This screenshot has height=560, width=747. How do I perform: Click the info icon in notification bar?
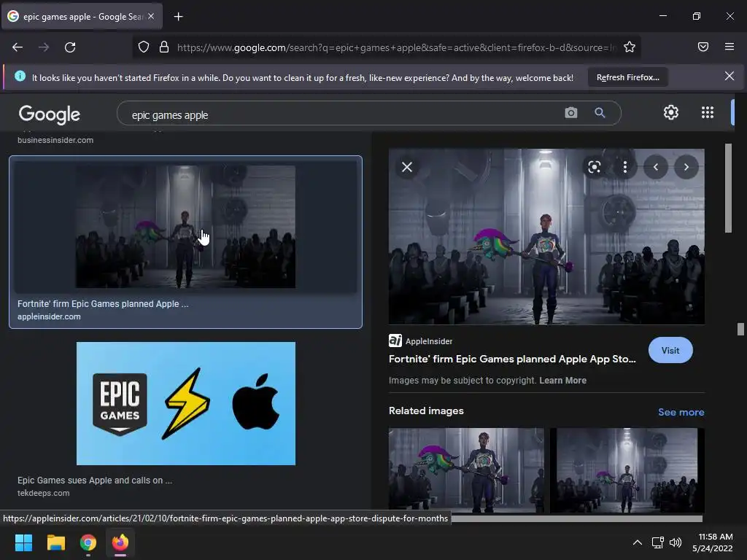pyautogui.click(x=20, y=76)
